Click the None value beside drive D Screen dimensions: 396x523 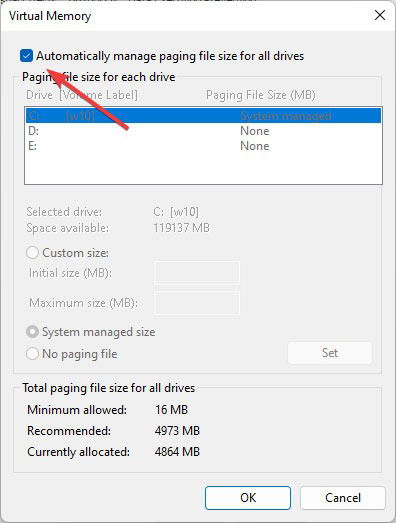255,131
